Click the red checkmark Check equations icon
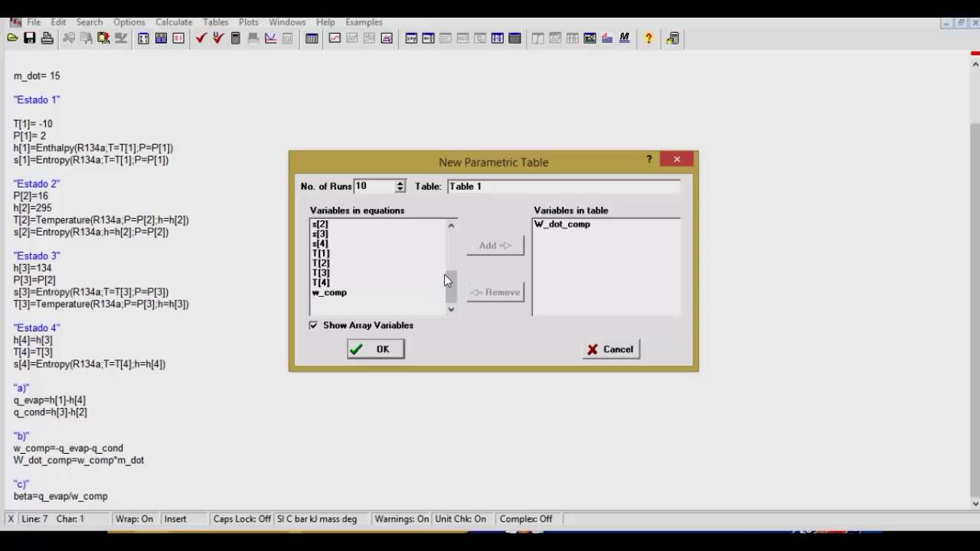980x551 pixels. pos(201,38)
